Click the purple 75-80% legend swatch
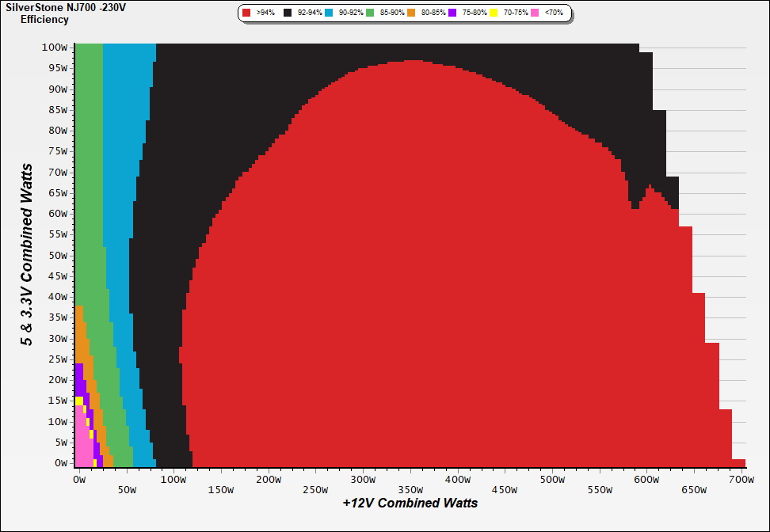The image size is (770, 532). click(x=452, y=13)
